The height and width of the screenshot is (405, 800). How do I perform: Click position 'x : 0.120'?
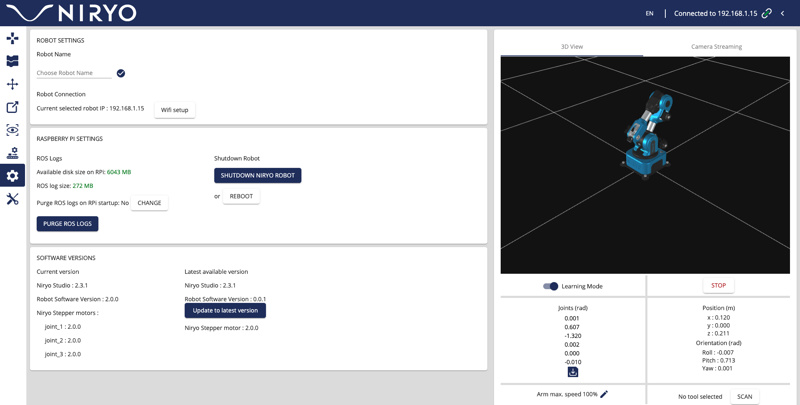718,317
